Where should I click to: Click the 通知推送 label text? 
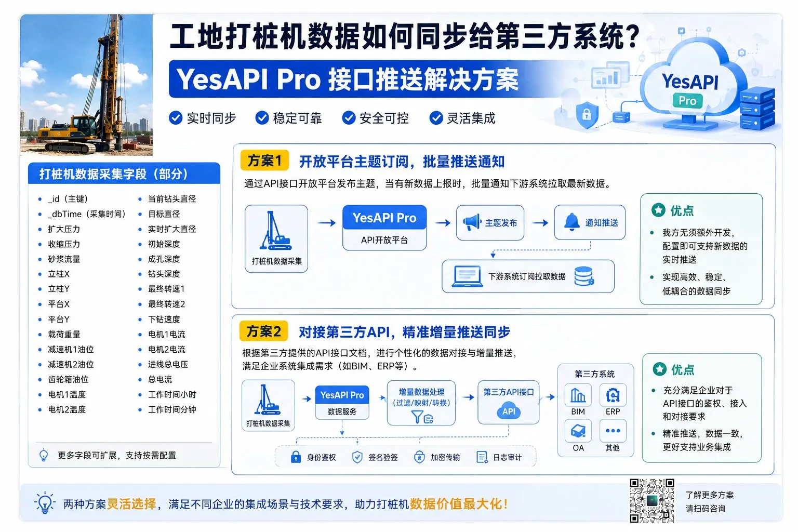pos(602,223)
